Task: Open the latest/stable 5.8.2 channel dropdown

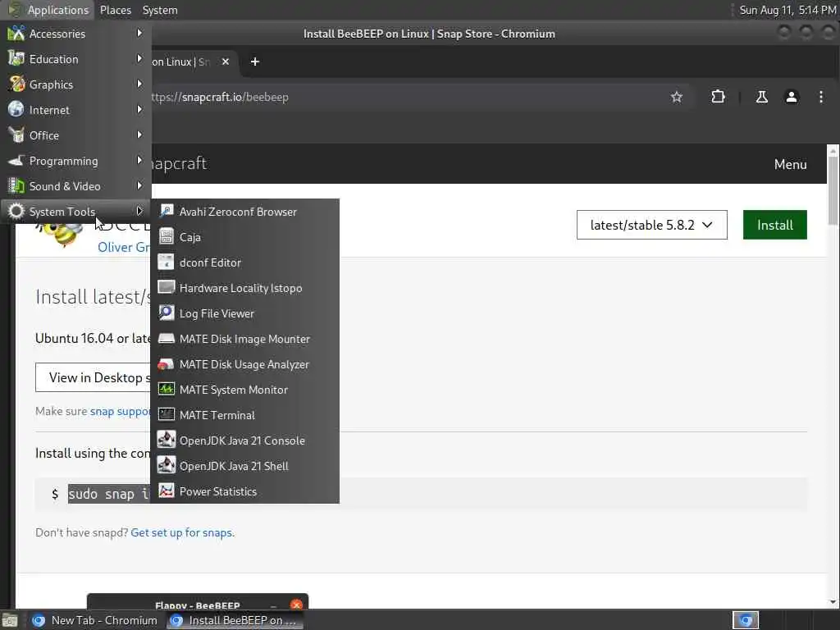Action: [x=652, y=225]
